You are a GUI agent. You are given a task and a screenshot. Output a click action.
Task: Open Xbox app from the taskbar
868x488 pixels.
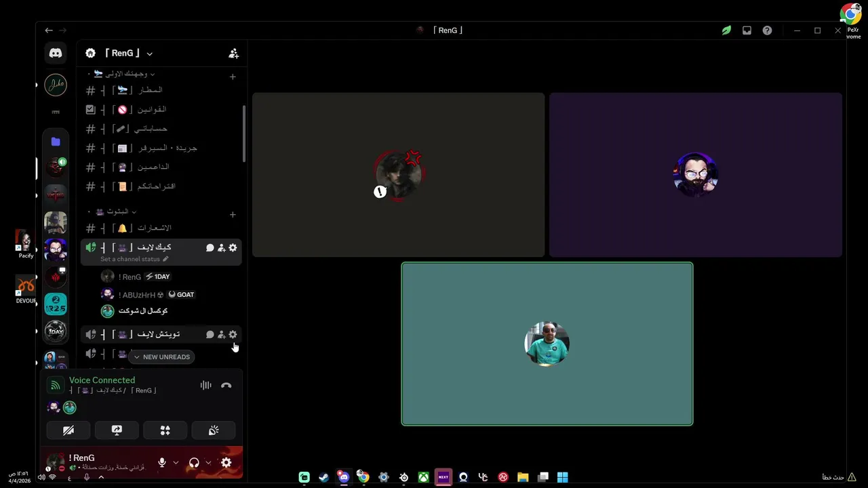pos(423,477)
